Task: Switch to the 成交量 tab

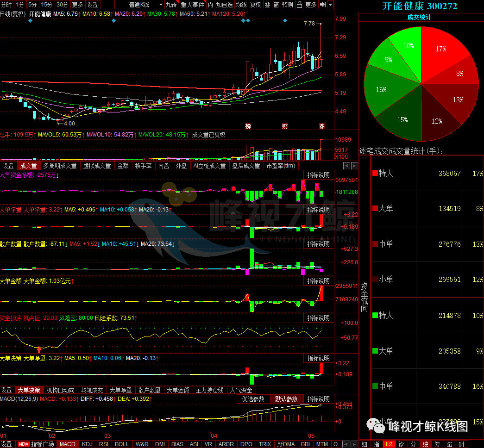Action: [x=28, y=166]
